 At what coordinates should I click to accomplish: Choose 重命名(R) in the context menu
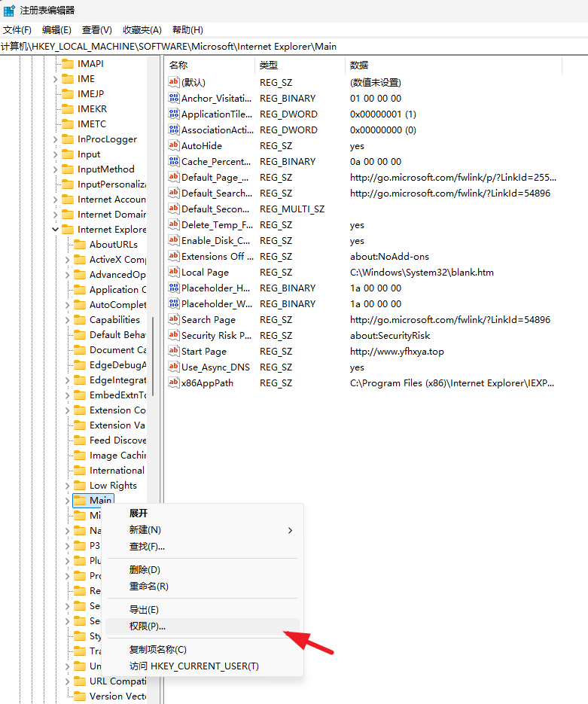pyautogui.click(x=203, y=587)
